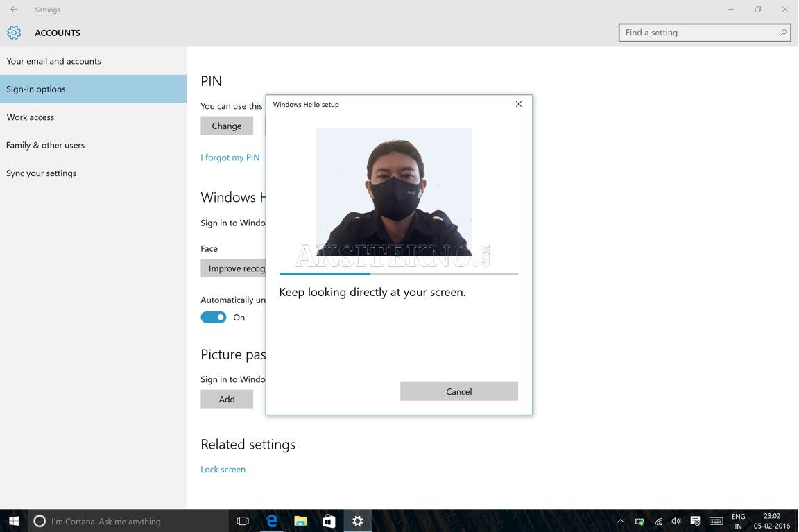The image size is (799, 532).
Task: Click the Change PIN button
Action: click(x=227, y=126)
